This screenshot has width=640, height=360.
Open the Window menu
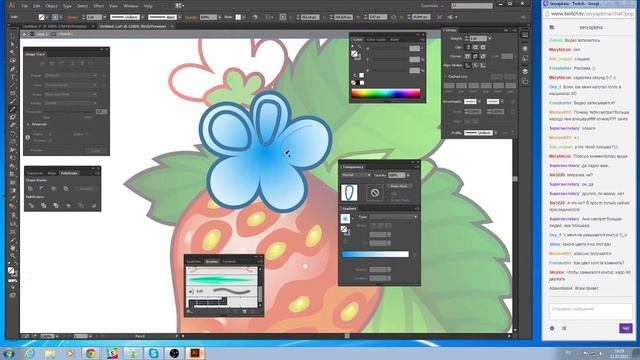click(x=131, y=6)
